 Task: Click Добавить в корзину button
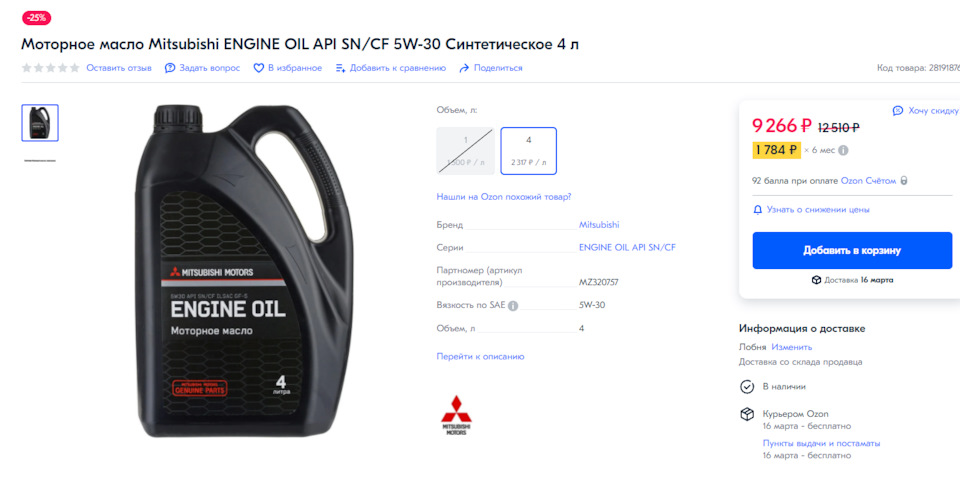pyautogui.click(x=852, y=250)
